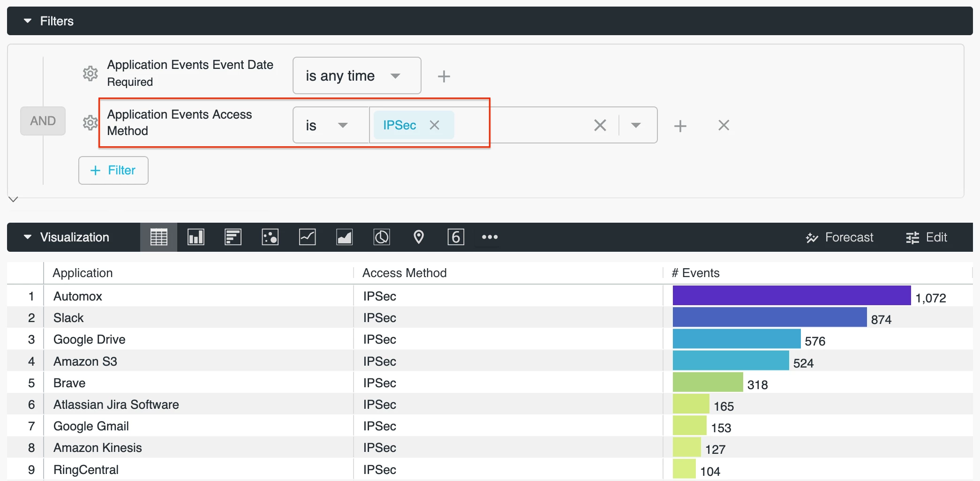The image size is (980, 481).
Task: Click the 874 events value
Action: (x=881, y=320)
